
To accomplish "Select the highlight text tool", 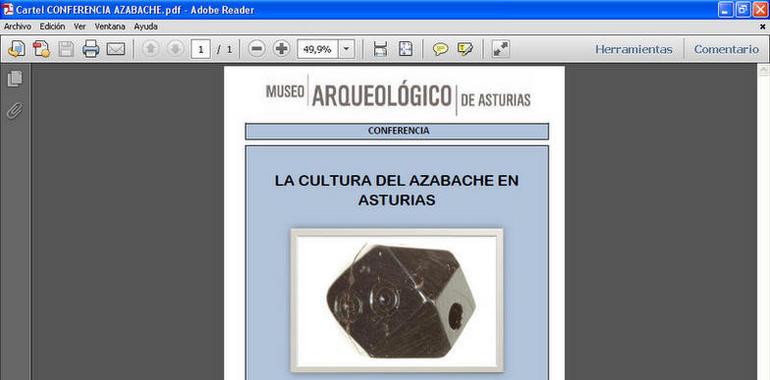I will [x=465, y=49].
